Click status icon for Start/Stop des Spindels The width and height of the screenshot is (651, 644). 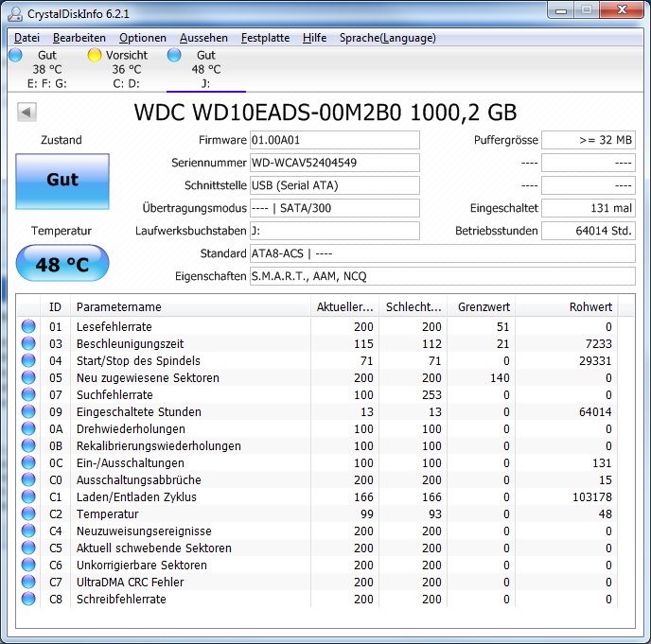pyautogui.click(x=28, y=360)
